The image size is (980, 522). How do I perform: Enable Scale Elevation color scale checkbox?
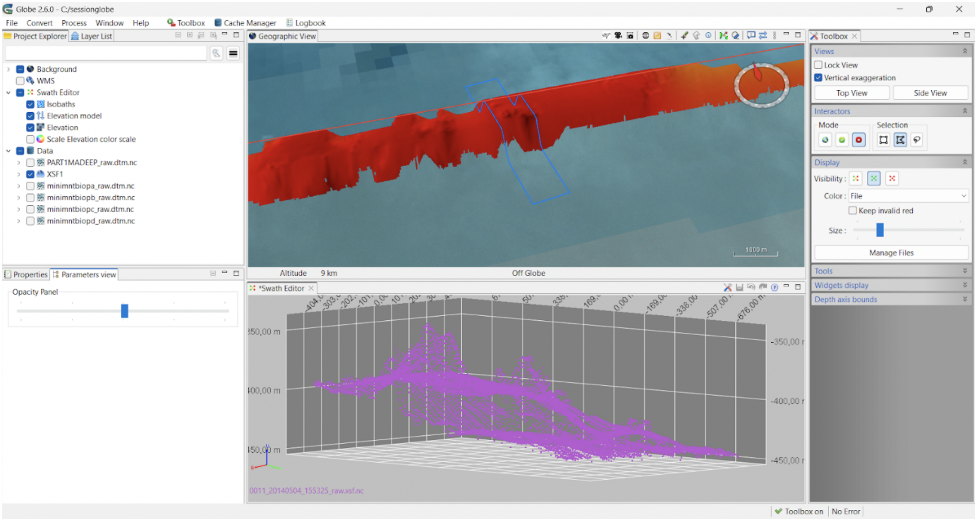point(30,139)
